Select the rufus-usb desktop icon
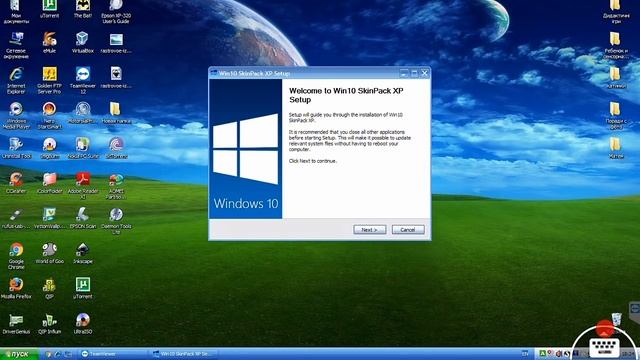Viewport: 640px width, 360px height. pos(16,218)
